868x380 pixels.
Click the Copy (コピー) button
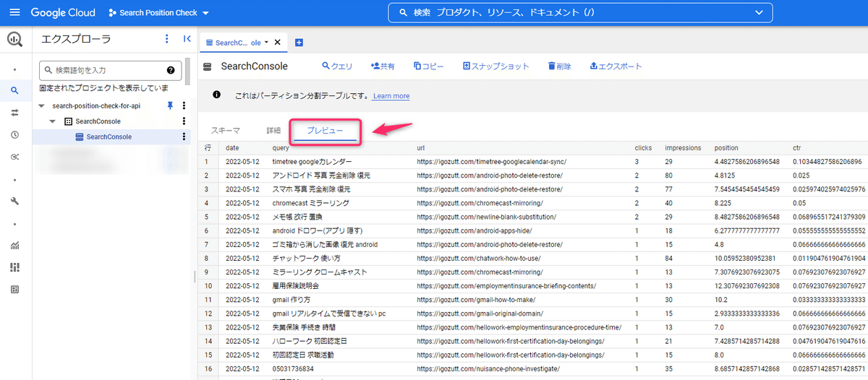(x=429, y=66)
